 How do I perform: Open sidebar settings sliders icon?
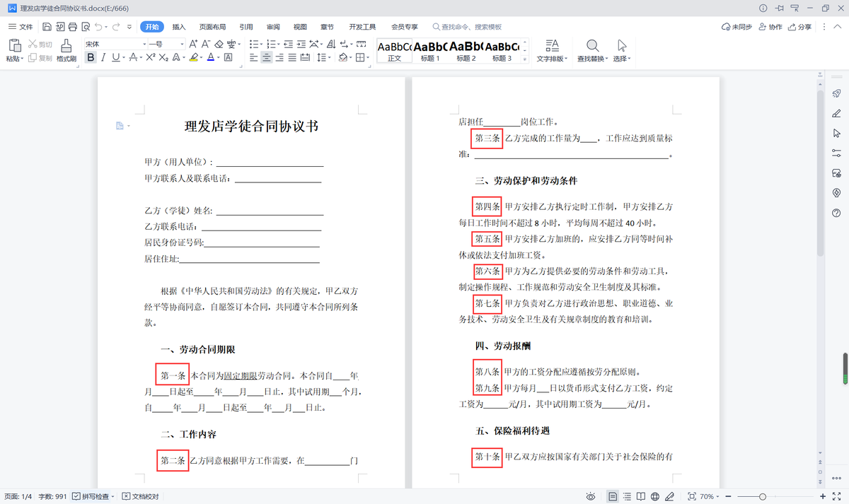[x=836, y=153]
